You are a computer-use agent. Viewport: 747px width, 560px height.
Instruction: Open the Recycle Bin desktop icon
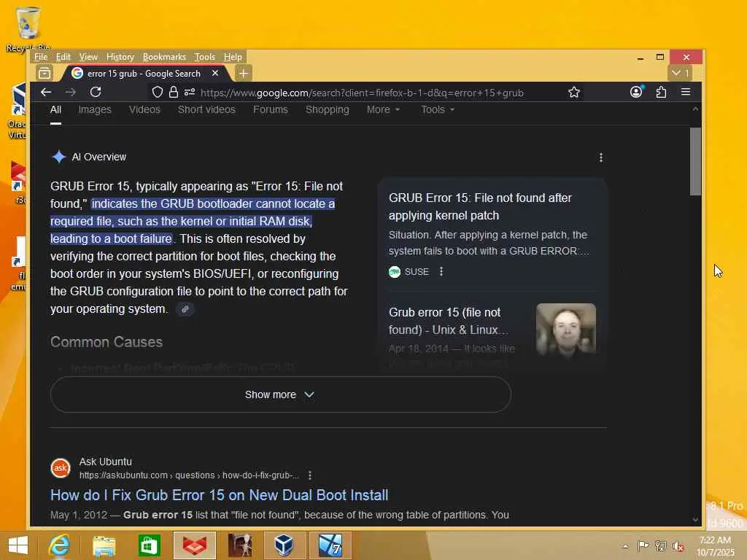click(x=28, y=28)
